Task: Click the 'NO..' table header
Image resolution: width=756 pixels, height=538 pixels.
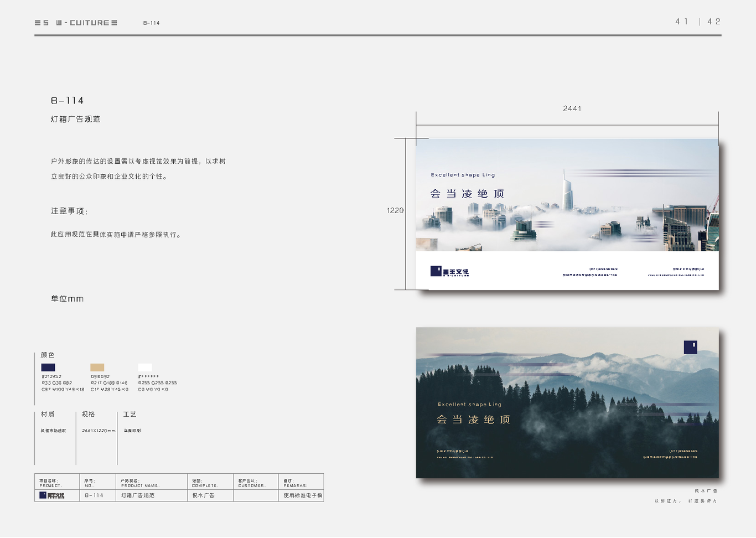Action: (x=90, y=486)
